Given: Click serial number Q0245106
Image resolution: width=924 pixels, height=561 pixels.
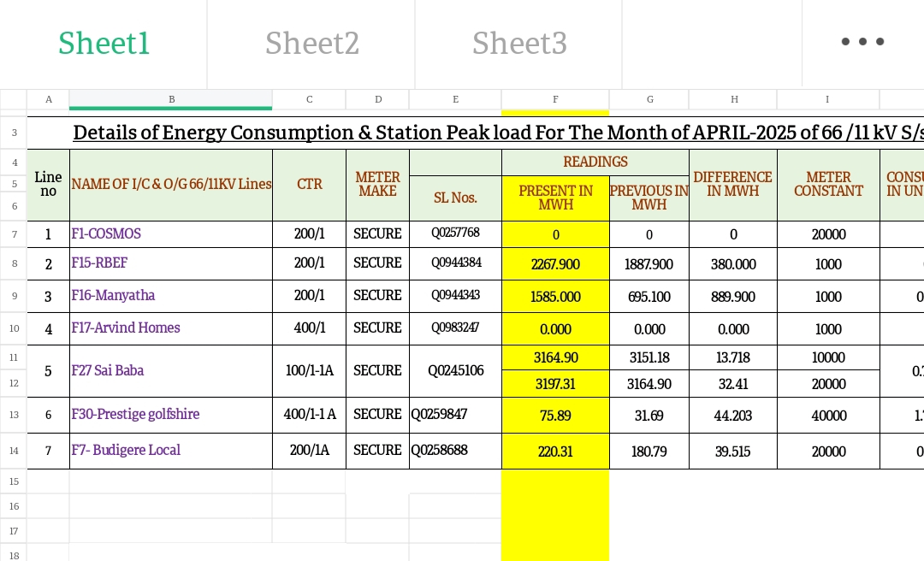Looking at the screenshot, I should tap(455, 371).
